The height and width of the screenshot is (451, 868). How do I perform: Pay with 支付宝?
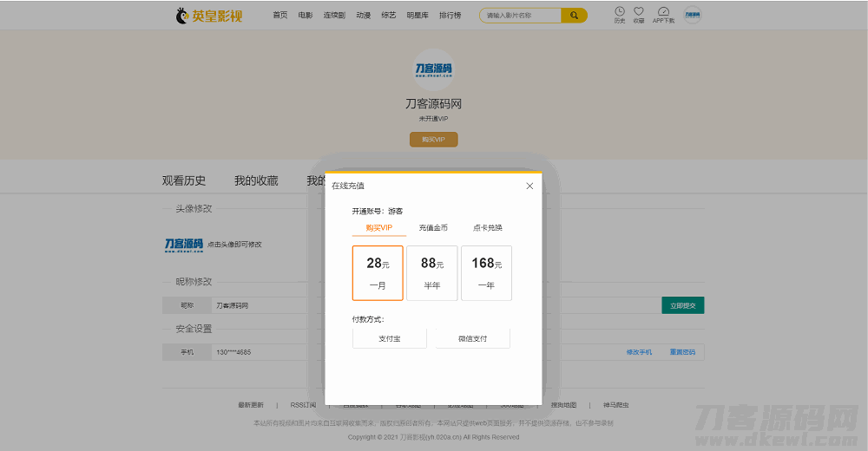click(x=389, y=338)
